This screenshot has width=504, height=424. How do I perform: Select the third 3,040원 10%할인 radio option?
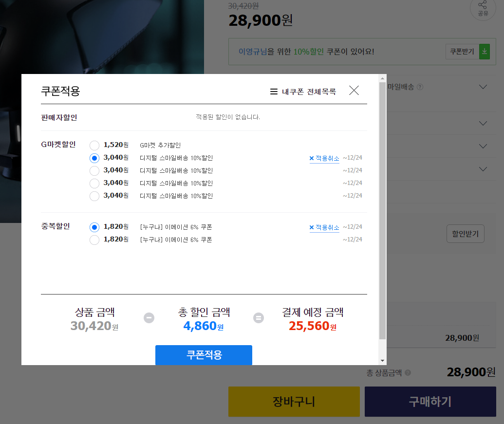[x=94, y=184]
